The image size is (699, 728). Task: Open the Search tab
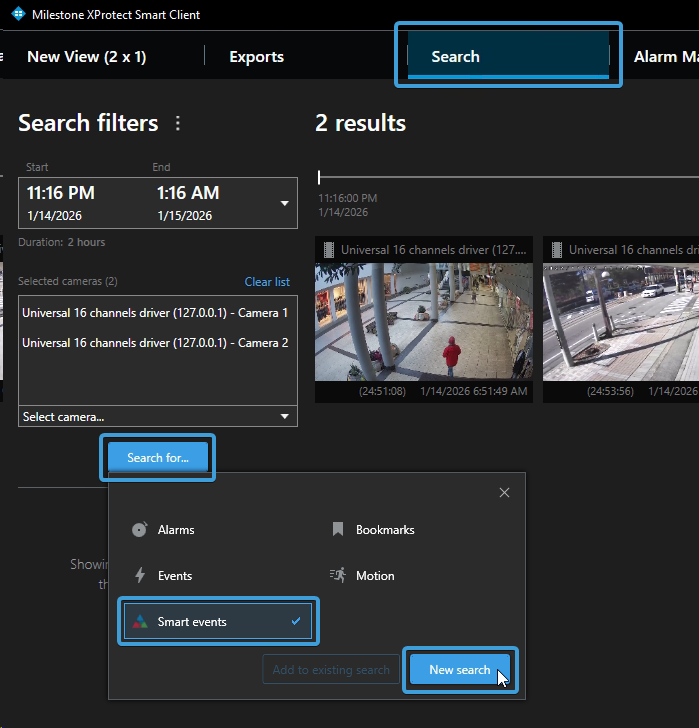(x=508, y=55)
